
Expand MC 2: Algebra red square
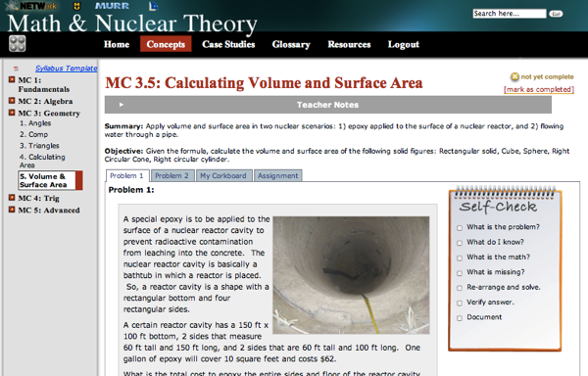(x=12, y=101)
